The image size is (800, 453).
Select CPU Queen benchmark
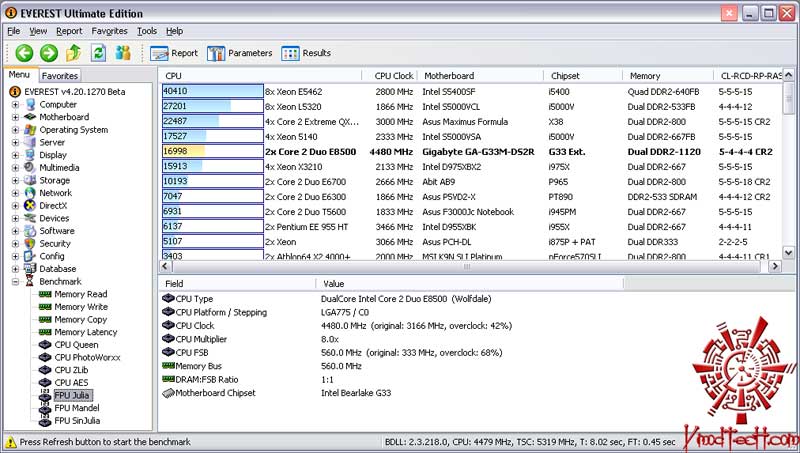(x=76, y=345)
